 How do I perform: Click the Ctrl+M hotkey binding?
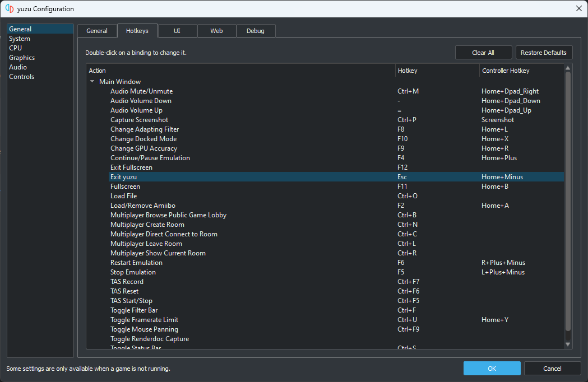[x=408, y=91]
